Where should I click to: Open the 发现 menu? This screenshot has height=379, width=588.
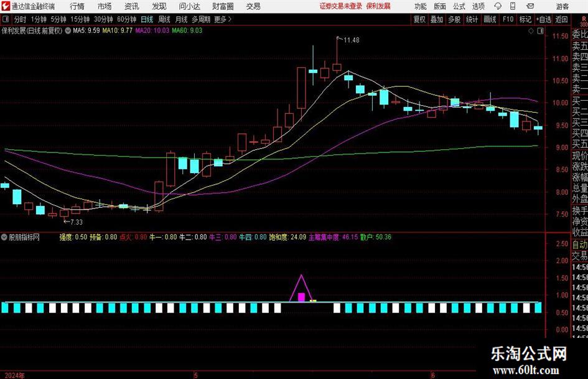click(x=159, y=6)
